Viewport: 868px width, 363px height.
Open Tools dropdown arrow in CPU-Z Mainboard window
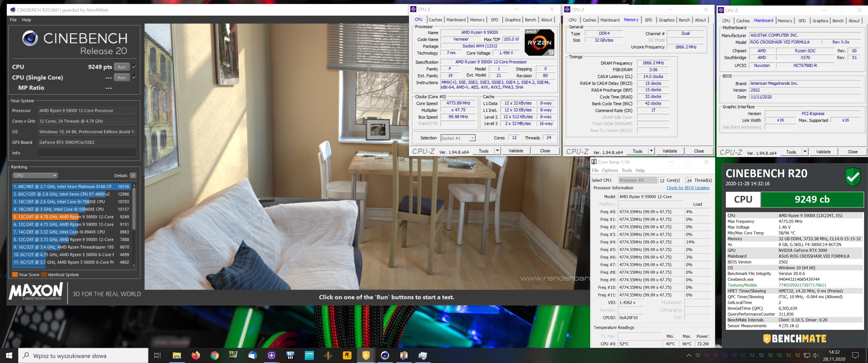click(x=805, y=152)
